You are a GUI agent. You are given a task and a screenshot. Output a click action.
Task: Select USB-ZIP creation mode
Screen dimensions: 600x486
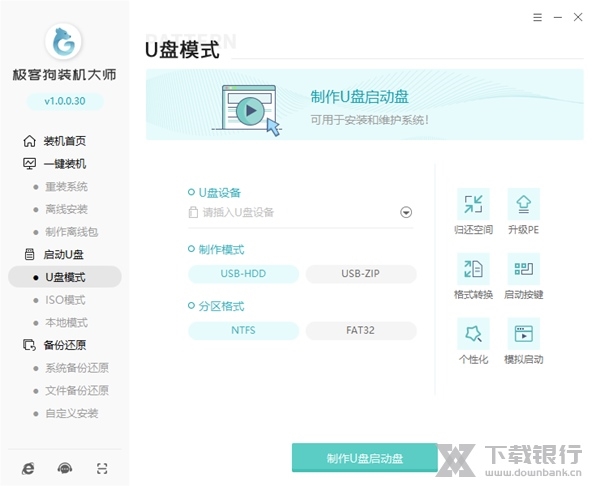[x=361, y=274]
